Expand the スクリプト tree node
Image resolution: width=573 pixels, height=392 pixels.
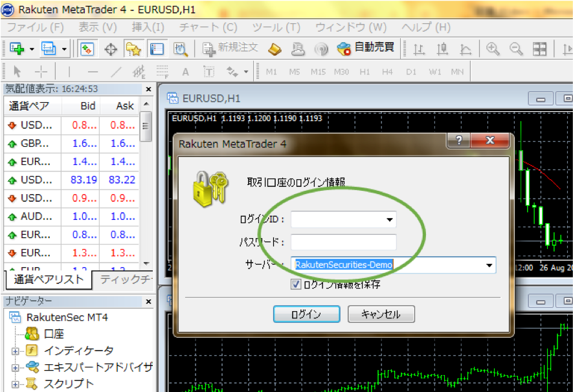15,384
